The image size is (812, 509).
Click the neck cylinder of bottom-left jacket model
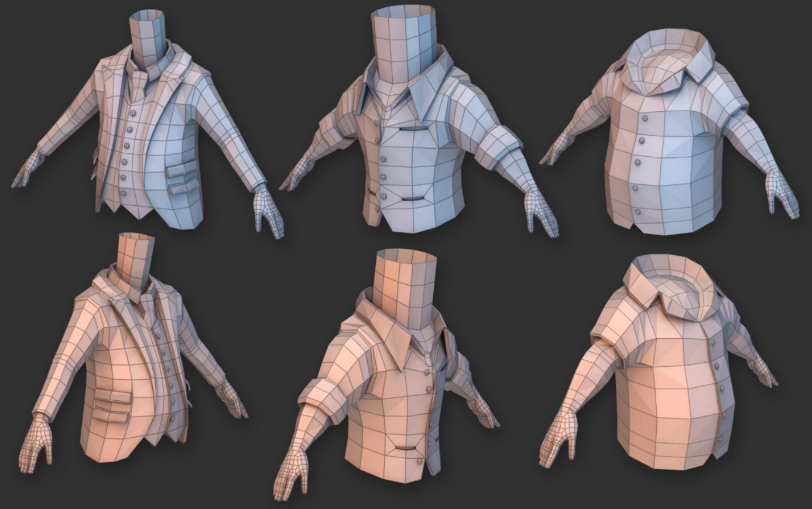pyautogui.click(x=136, y=262)
